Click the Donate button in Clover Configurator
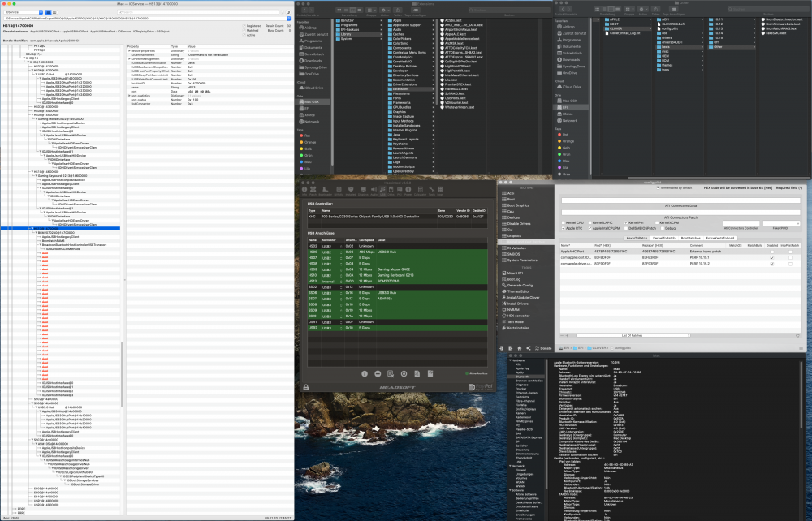This screenshot has height=521, width=812. point(542,348)
